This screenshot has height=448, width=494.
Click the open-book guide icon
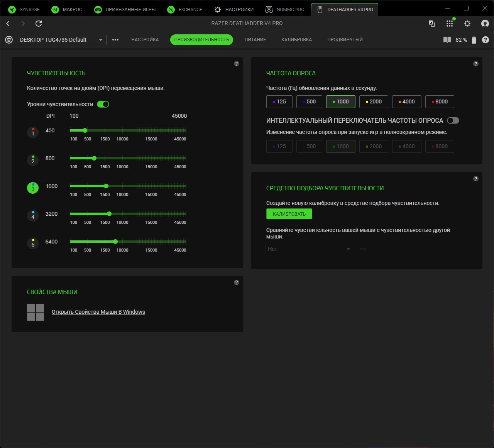[447, 40]
